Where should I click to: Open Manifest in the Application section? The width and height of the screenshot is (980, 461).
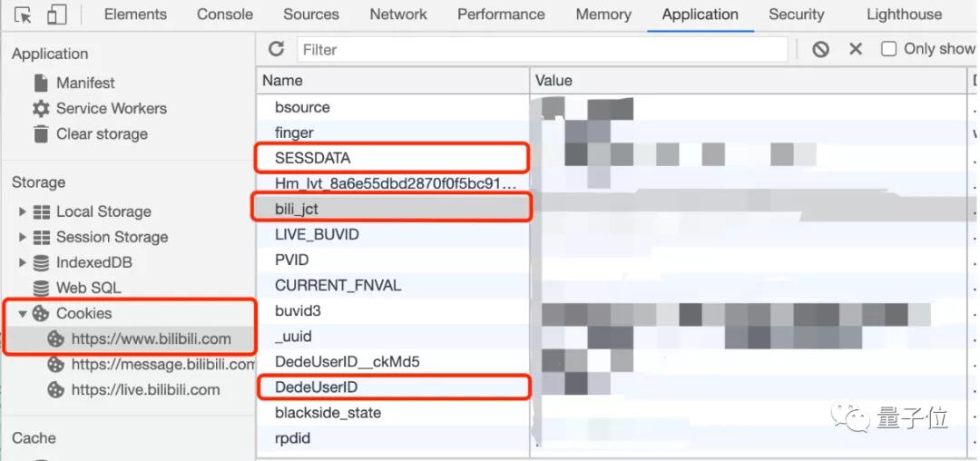point(84,83)
